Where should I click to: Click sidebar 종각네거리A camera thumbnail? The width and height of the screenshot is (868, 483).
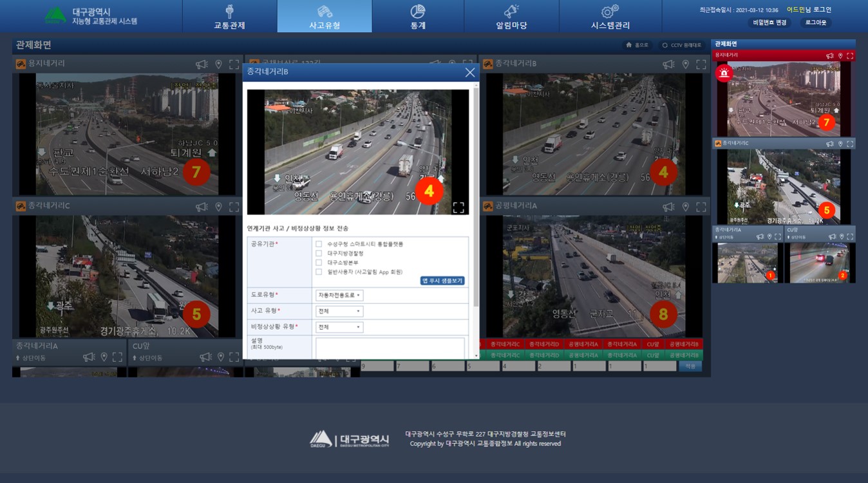747,263
